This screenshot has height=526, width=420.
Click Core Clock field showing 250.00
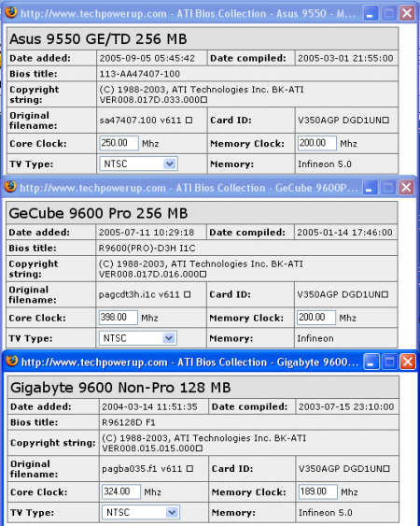pyautogui.click(x=119, y=143)
